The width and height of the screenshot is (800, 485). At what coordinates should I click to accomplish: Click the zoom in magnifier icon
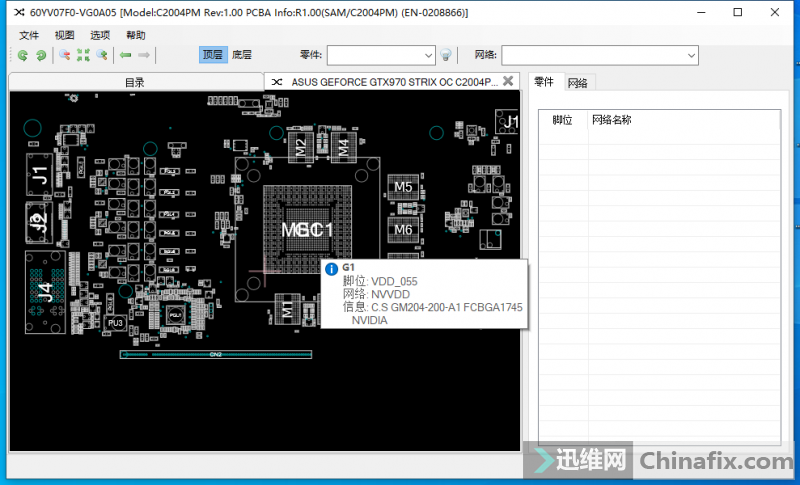[102, 55]
